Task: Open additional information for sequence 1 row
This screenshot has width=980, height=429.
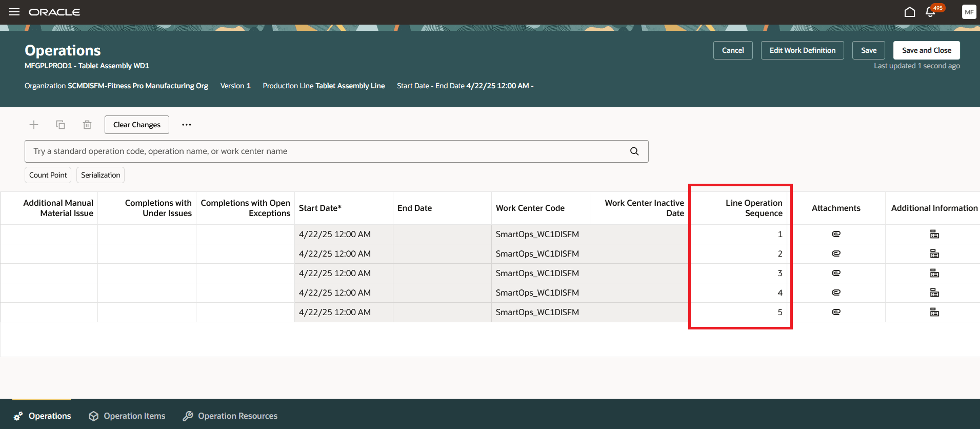Action: coord(934,234)
